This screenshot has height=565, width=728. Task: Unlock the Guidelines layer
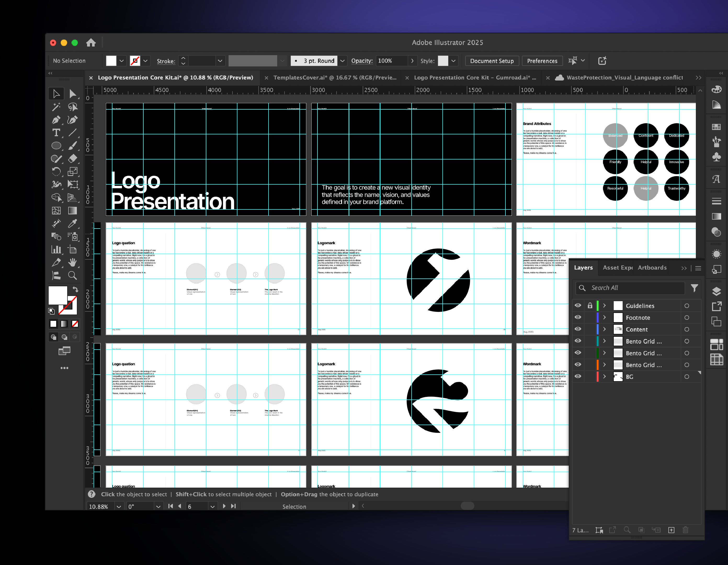(590, 306)
